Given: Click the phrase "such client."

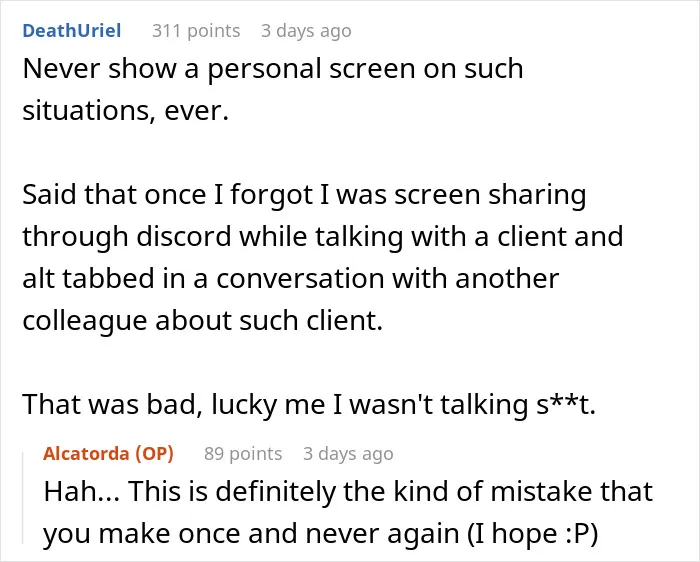Looking at the screenshot, I should pos(311,321).
